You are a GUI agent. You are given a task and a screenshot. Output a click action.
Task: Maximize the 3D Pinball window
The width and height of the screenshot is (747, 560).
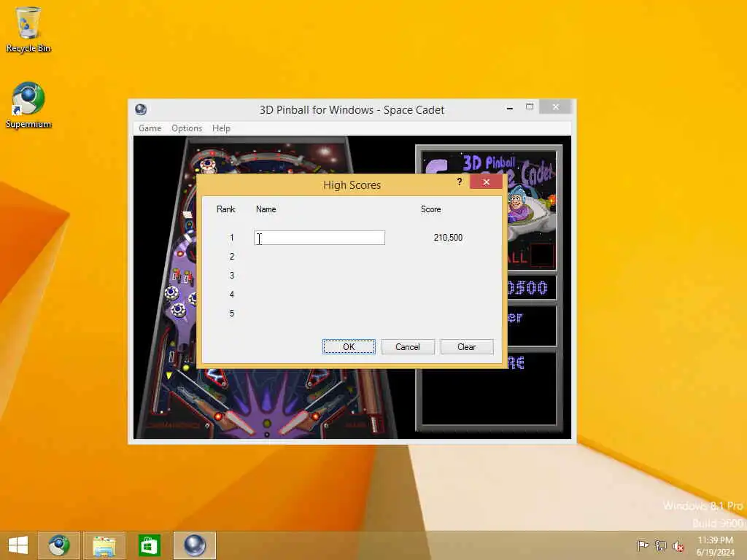[530, 106]
